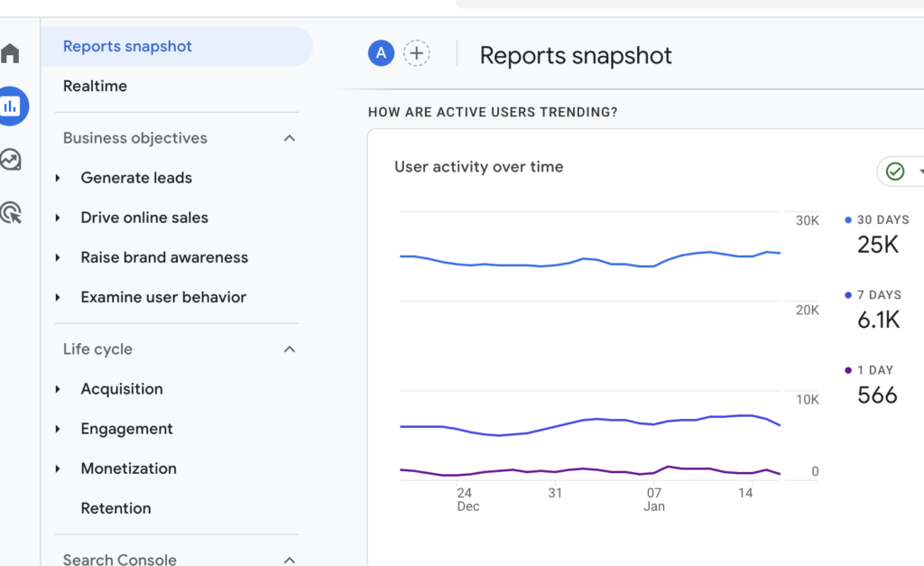Viewport: 924px width, 566px height.
Task: Click the 24 Dec axis date label
Action: [468, 499]
